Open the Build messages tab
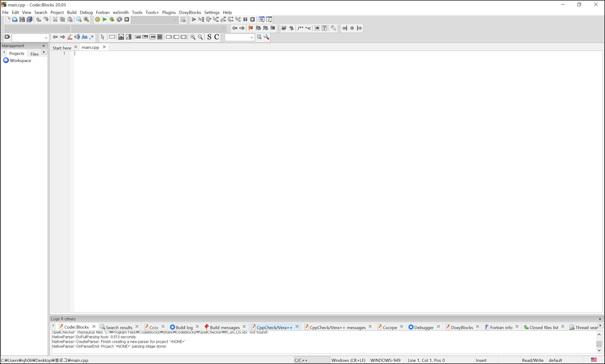This screenshot has height=364, width=605. click(225, 327)
